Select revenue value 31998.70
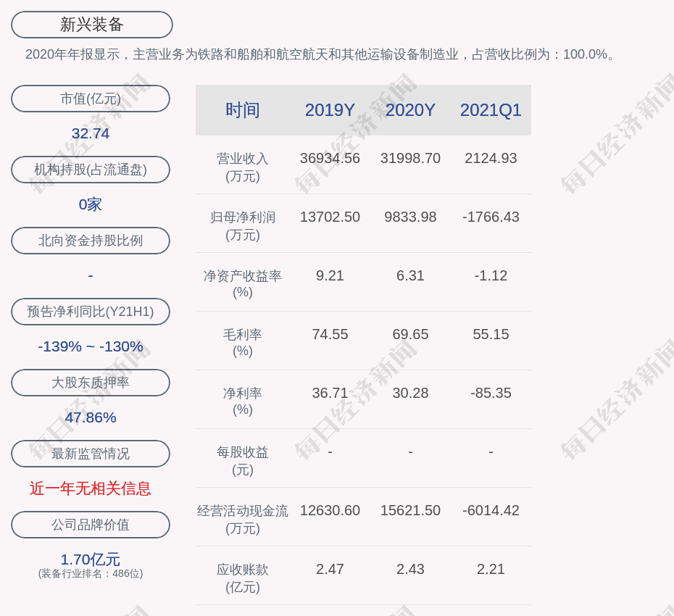Viewport: 674px width, 616px height. click(410, 158)
